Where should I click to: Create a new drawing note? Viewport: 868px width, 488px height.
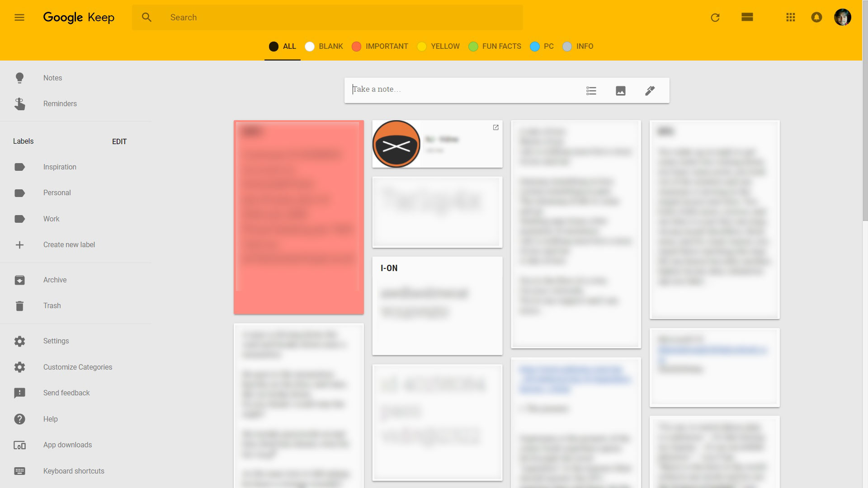pyautogui.click(x=650, y=91)
